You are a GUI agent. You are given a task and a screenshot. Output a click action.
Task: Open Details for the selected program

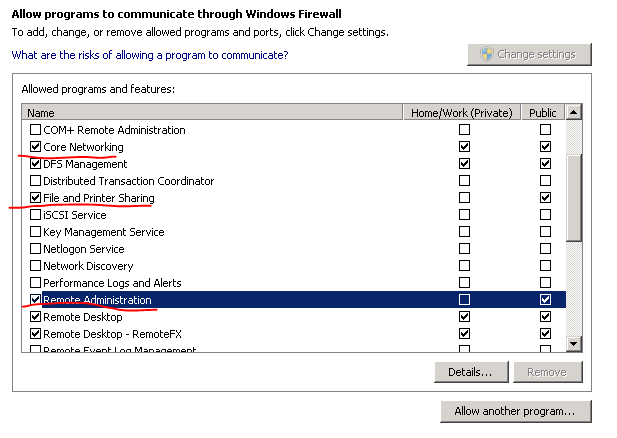pyautogui.click(x=471, y=372)
